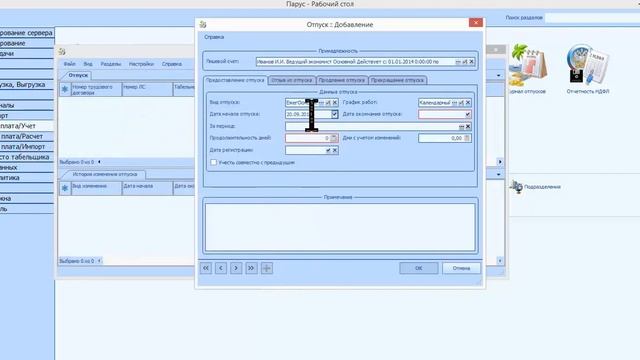Open Дни с учетом изменений calculator button
Viewport: 640px width, 360px height.
467,138
